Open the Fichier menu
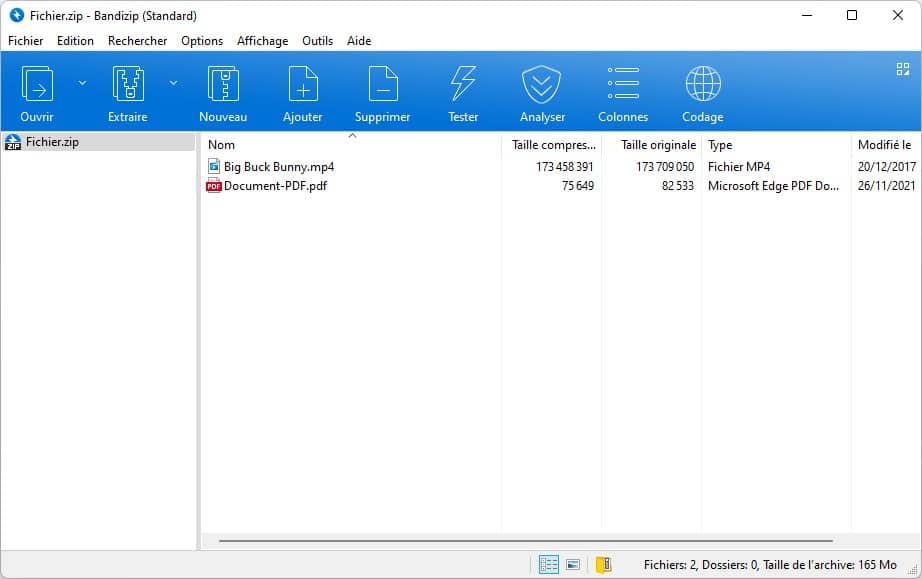The image size is (922, 579). click(25, 41)
